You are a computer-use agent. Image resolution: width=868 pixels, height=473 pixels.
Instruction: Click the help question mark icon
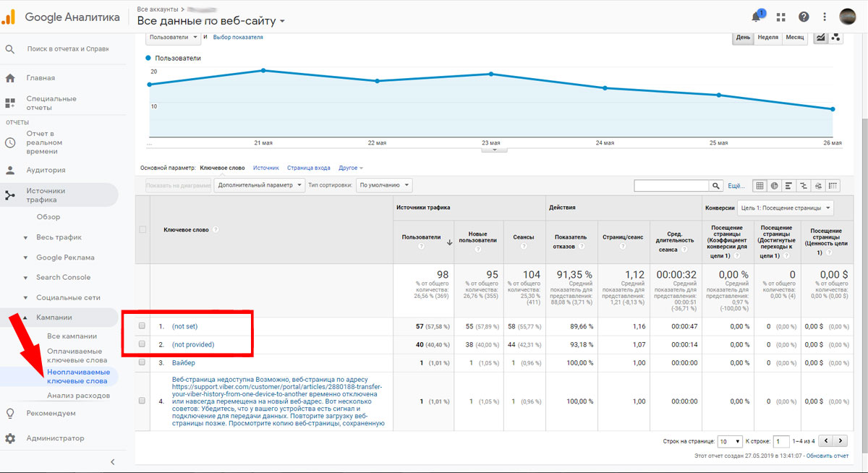click(x=804, y=17)
